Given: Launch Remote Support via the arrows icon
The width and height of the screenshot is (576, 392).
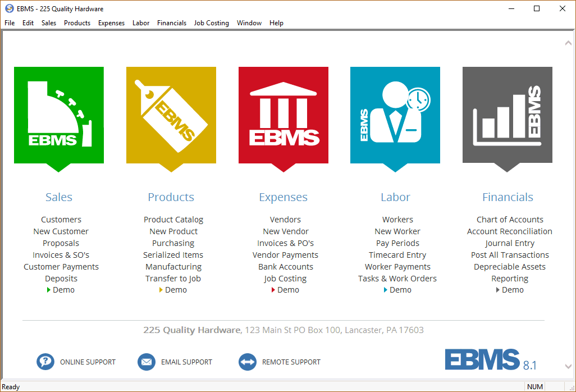Looking at the screenshot, I should pyautogui.click(x=248, y=362).
